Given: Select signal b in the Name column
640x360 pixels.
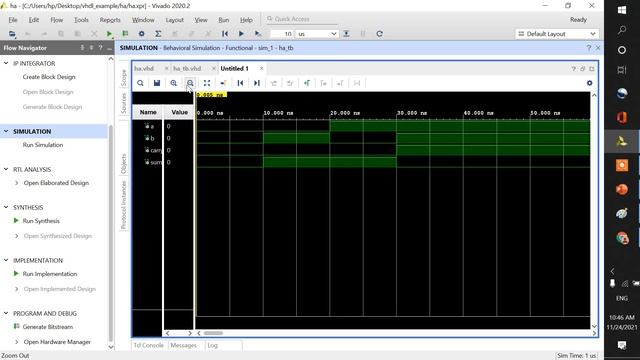Looking at the screenshot, I should (x=152, y=138).
